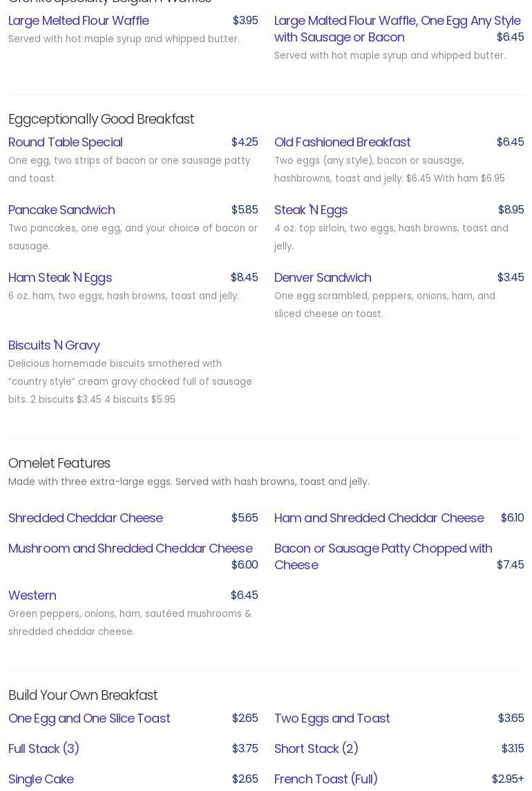The height and width of the screenshot is (791, 532).
Task: Click the Round Table Special menu item
Action: [x=66, y=142]
